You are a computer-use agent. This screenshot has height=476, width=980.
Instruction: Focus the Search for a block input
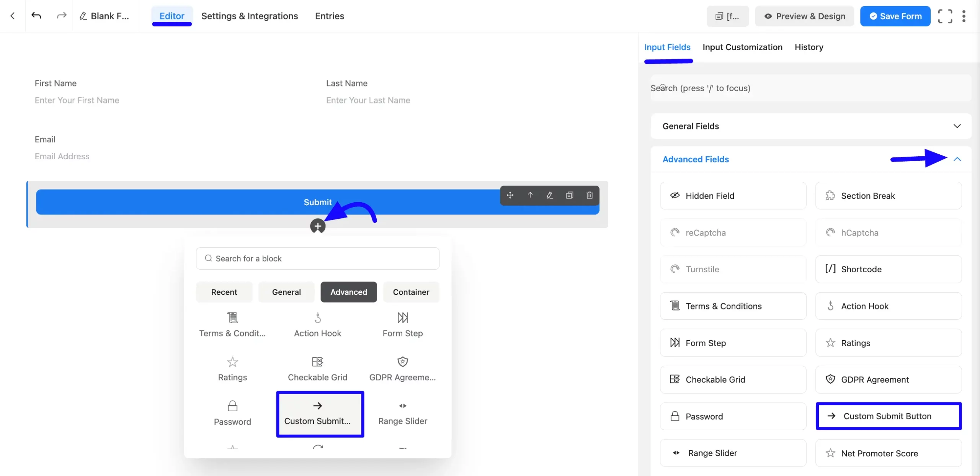pyautogui.click(x=317, y=258)
